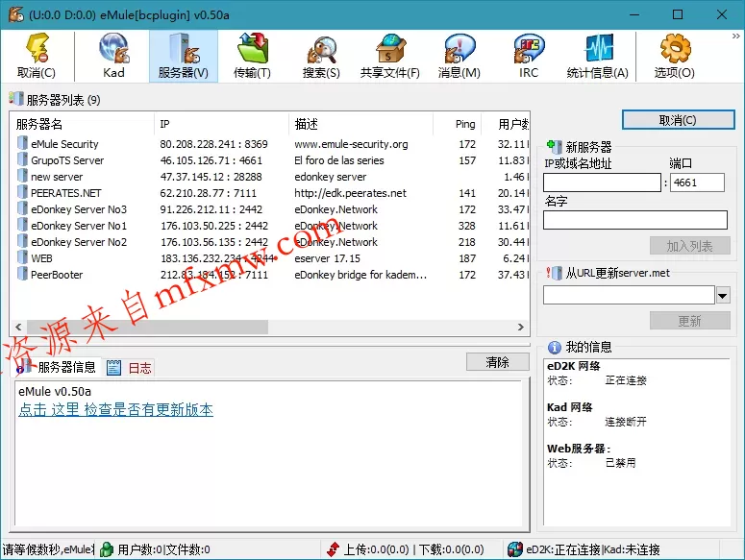Screen dimensions: 745x560
Task: Click the 更新 button
Action: (x=690, y=321)
